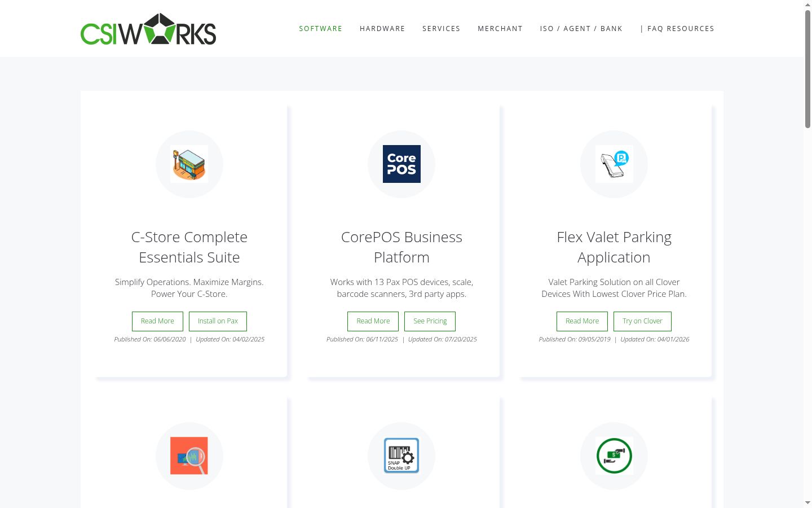Open the red monitor magnifier app icon
The width and height of the screenshot is (812, 508).
coord(189,456)
